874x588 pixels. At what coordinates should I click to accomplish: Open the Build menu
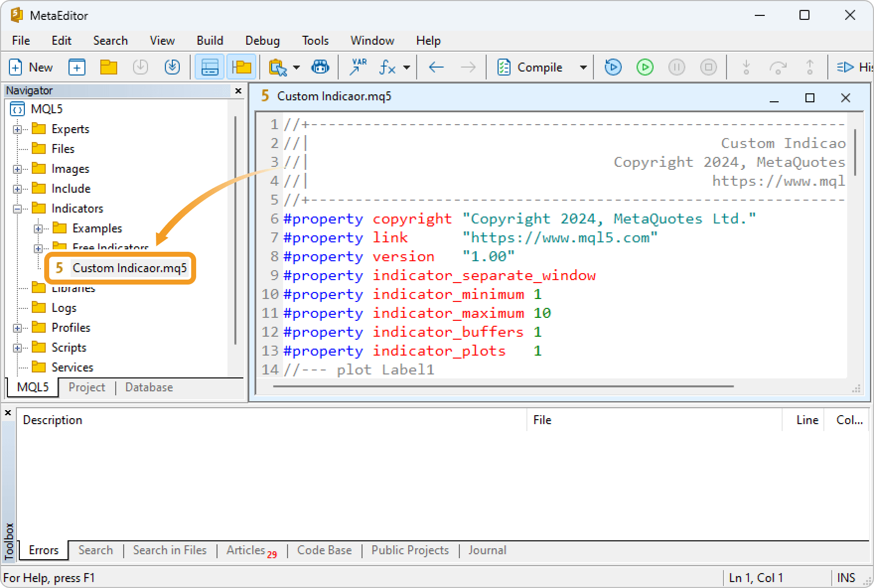click(210, 41)
